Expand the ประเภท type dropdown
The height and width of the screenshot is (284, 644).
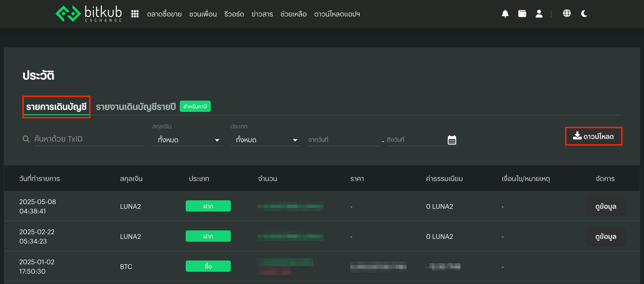point(265,140)
